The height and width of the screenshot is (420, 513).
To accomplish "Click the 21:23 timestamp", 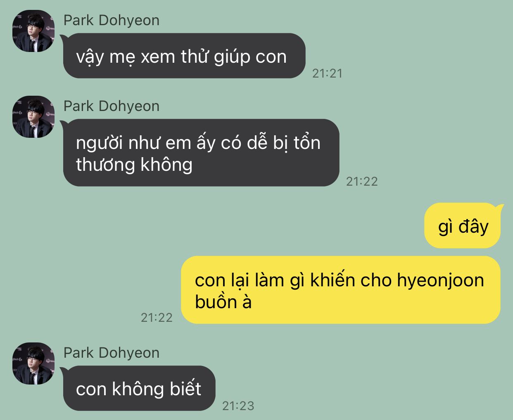I will tap(238, 406).
